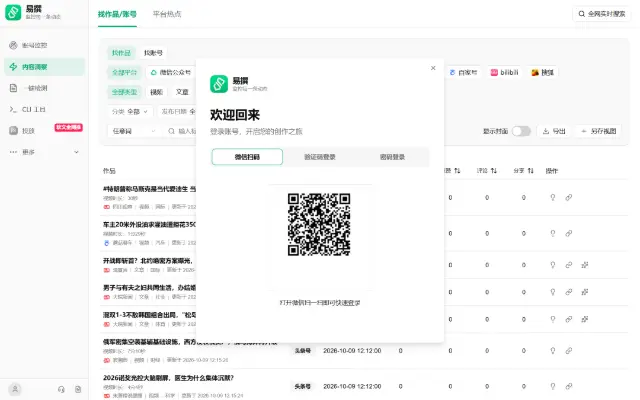The width and height of the screenshot is (640, 400).
Task: Open the 一键检测 sidebar item
Action: 44,88
